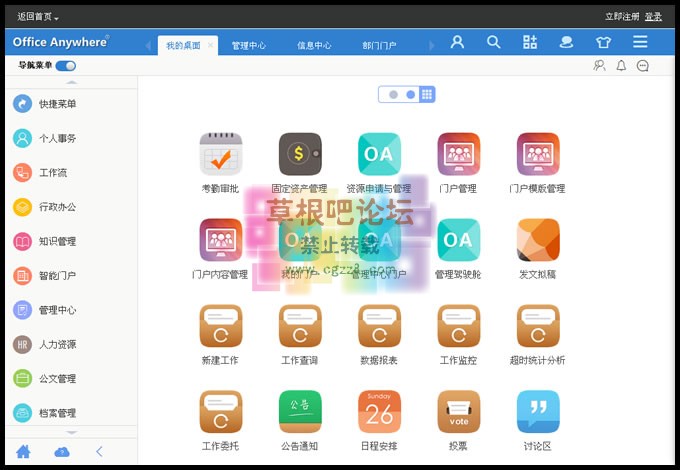Open the 资源申请与管理 OA icon

click(x=379, y=154)
